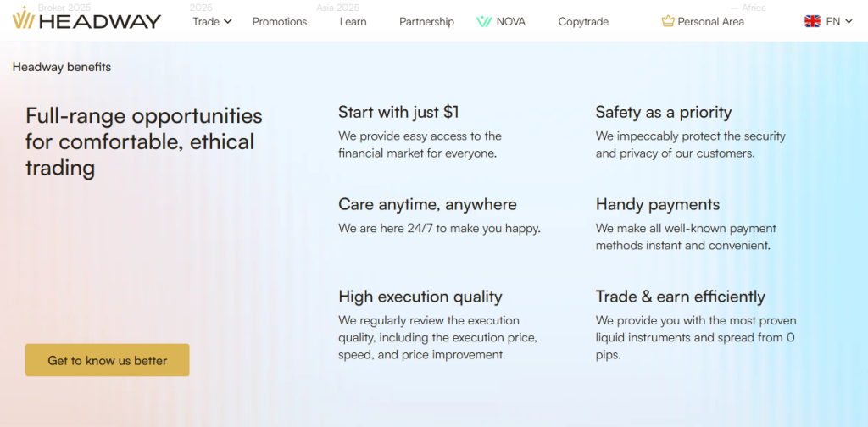Go to the Promotions page
This screenshot has width=868, height=427.
click(x=280, y=21)
